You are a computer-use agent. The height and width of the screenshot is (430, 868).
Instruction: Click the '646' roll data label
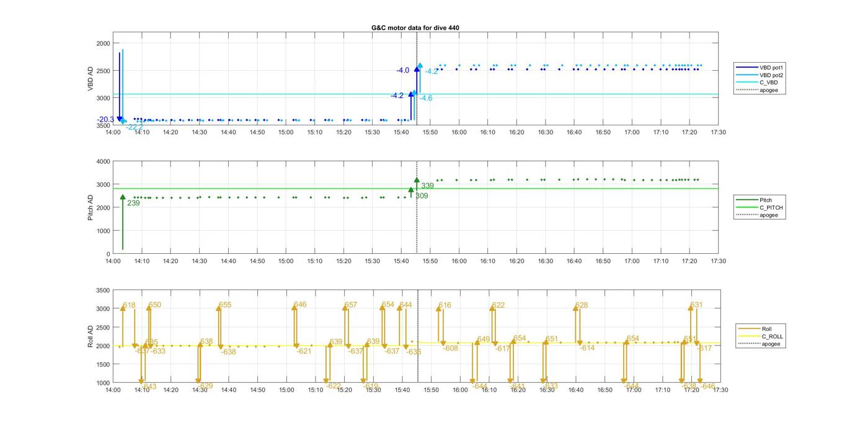[300, 304]
